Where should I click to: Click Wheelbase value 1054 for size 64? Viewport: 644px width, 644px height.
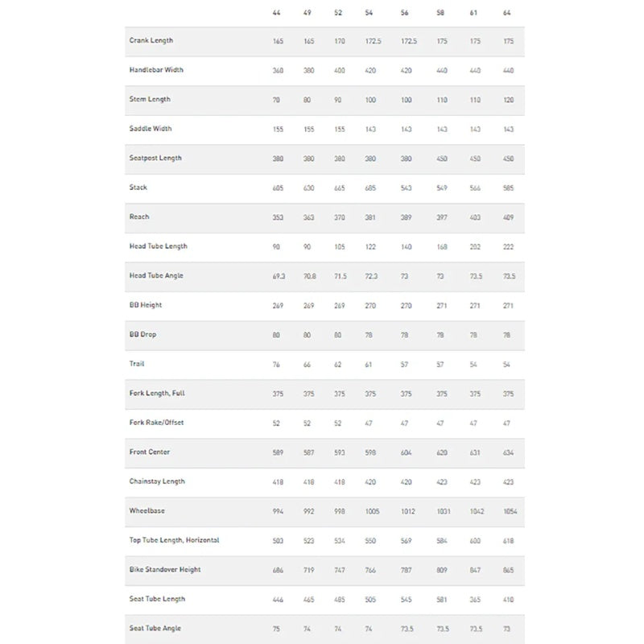[510, 511]
